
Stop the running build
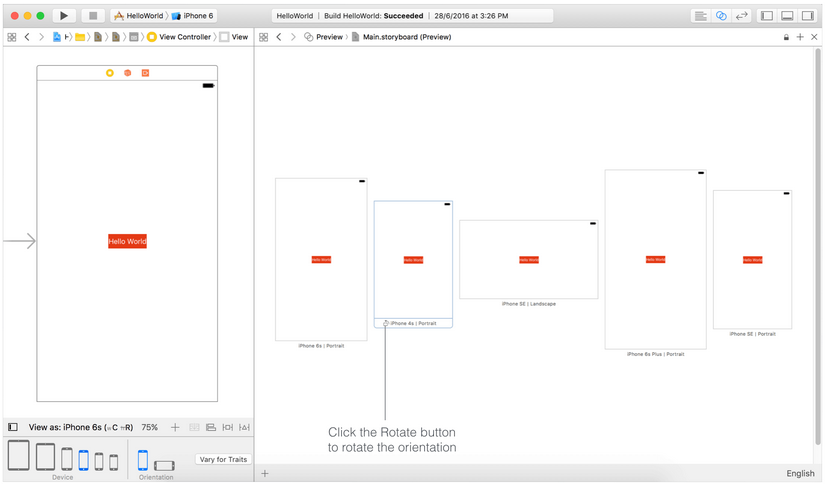coord(93,16)
